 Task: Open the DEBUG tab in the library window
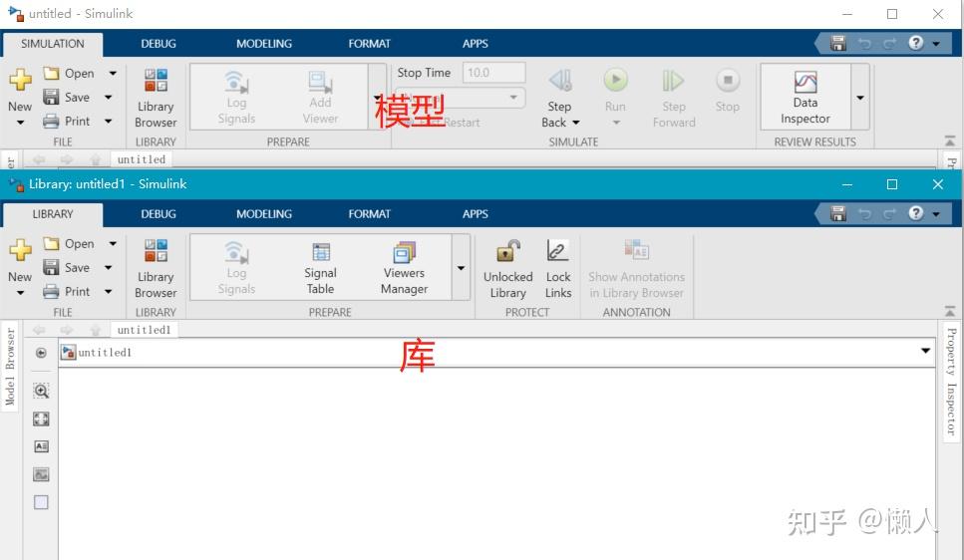pos(158,214)
